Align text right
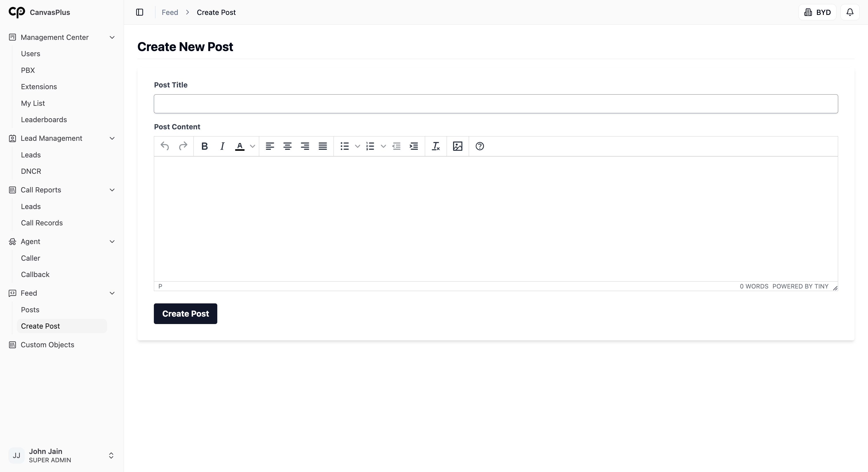Image resolution: width=868 pixels, height=472 pixels. click(305, 146)
